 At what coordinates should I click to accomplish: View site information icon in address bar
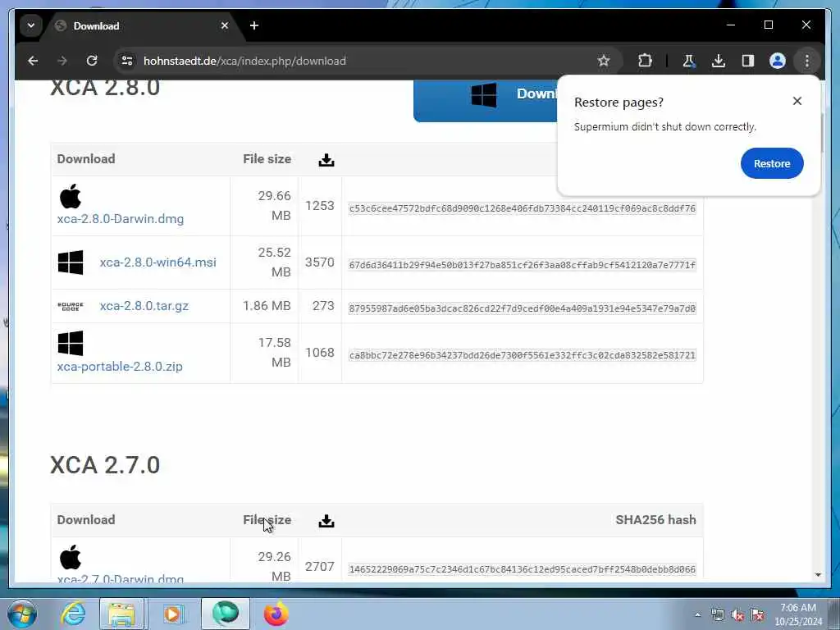point(127,61)
